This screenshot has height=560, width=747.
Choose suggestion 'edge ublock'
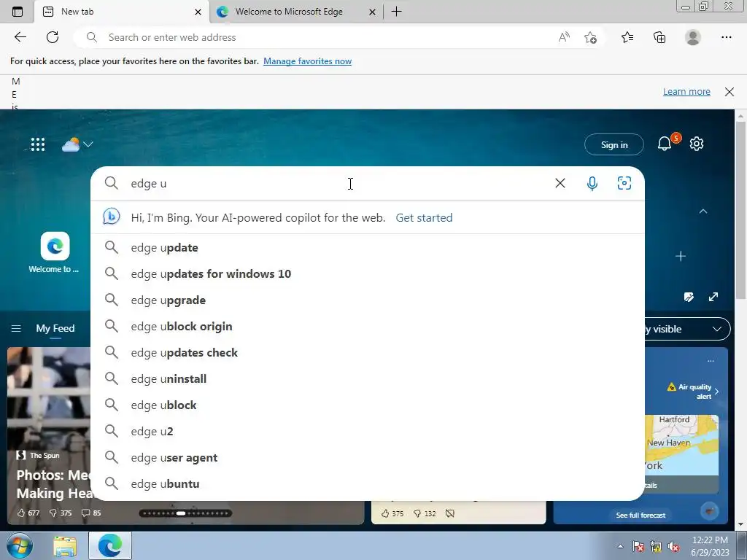click(368, 405)
